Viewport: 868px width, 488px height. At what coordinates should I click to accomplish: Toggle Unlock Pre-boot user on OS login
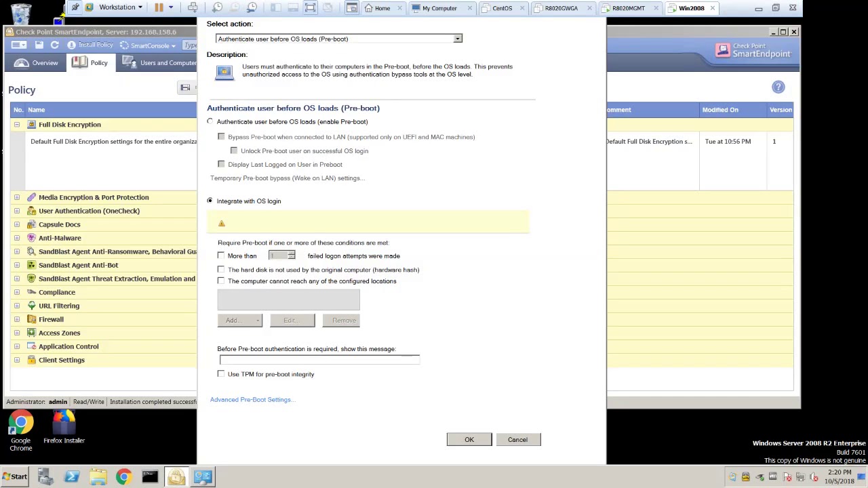coord(234,150)
